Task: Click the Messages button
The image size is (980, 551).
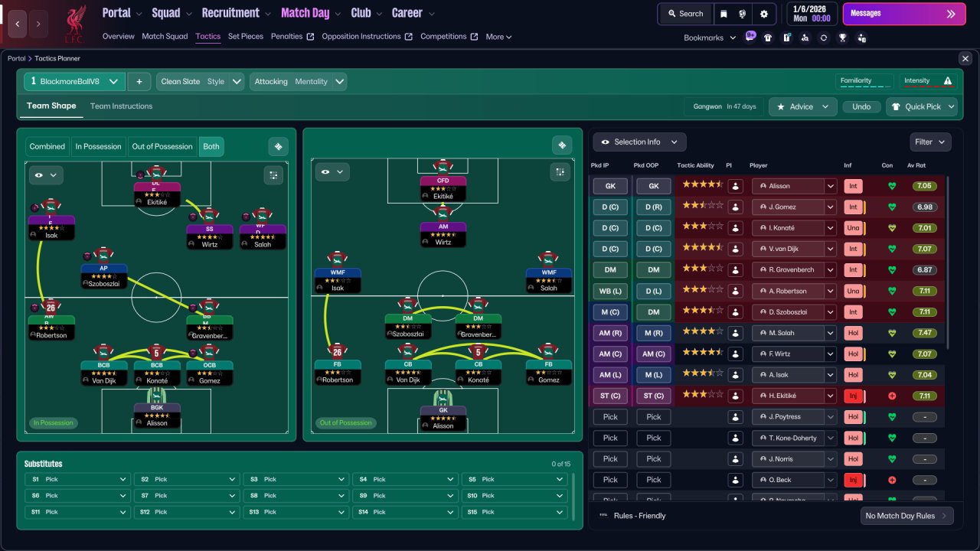Action: pos(904,14)
